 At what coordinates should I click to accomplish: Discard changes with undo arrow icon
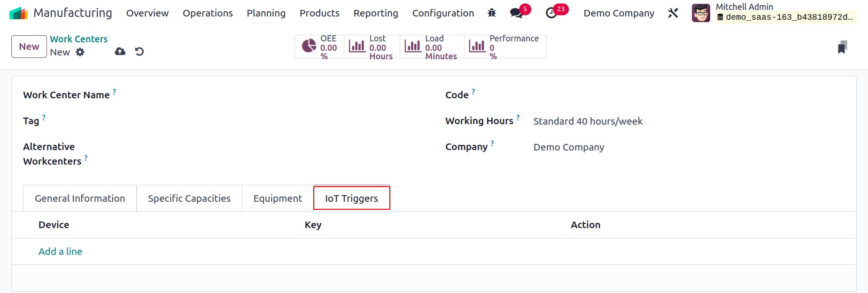[139, 51]
